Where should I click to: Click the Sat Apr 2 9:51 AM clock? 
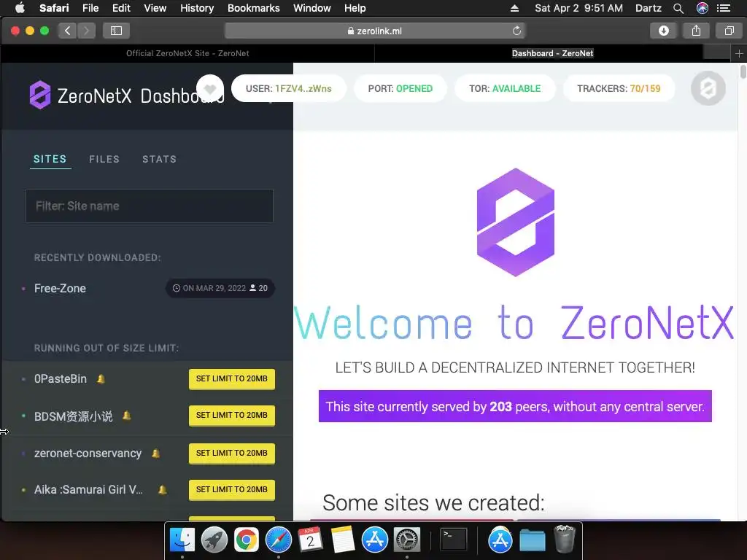tap(578, 8)
